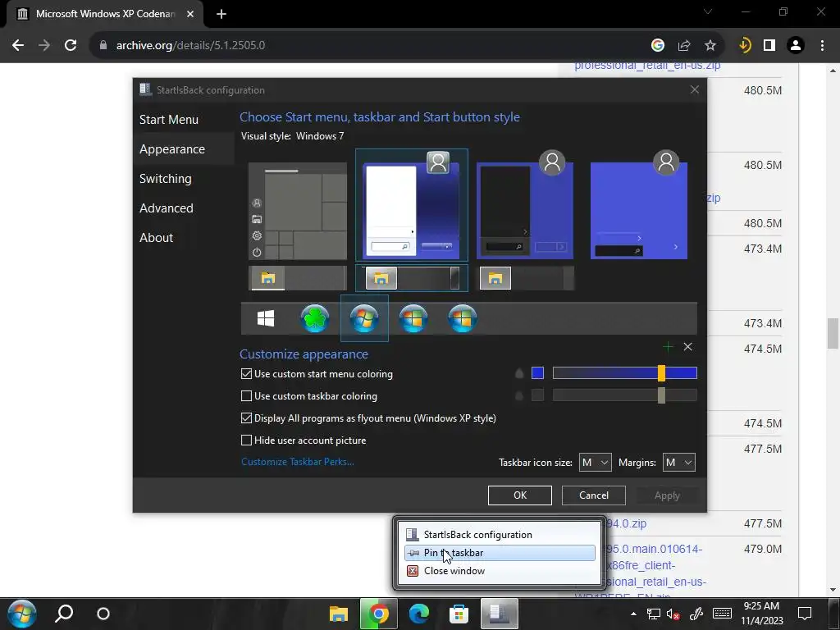Open network status tray icon
This screenshot has width=840, height=630.
pos(654,614)
